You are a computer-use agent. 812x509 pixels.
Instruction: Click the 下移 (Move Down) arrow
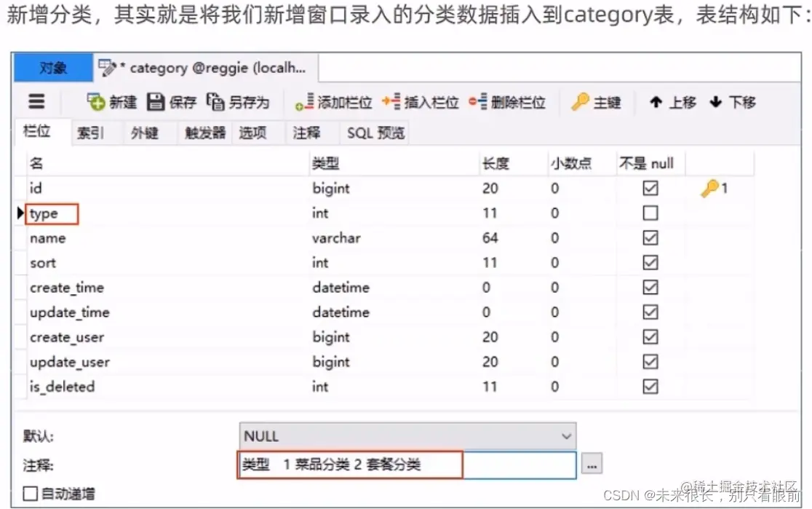[x=716, y=102]
